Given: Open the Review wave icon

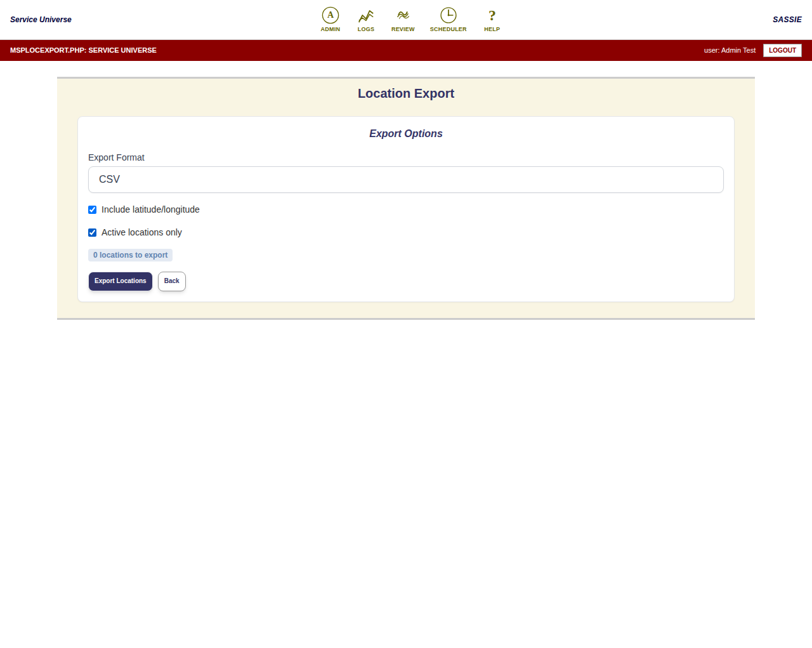Looking at the screenshot, I should click(403, 15).
